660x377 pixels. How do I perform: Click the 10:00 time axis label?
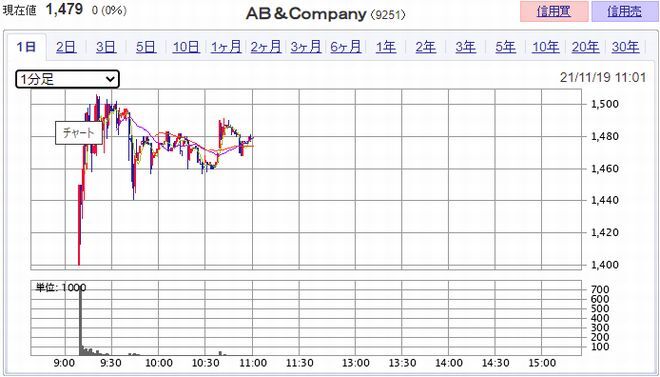[158, 363]
